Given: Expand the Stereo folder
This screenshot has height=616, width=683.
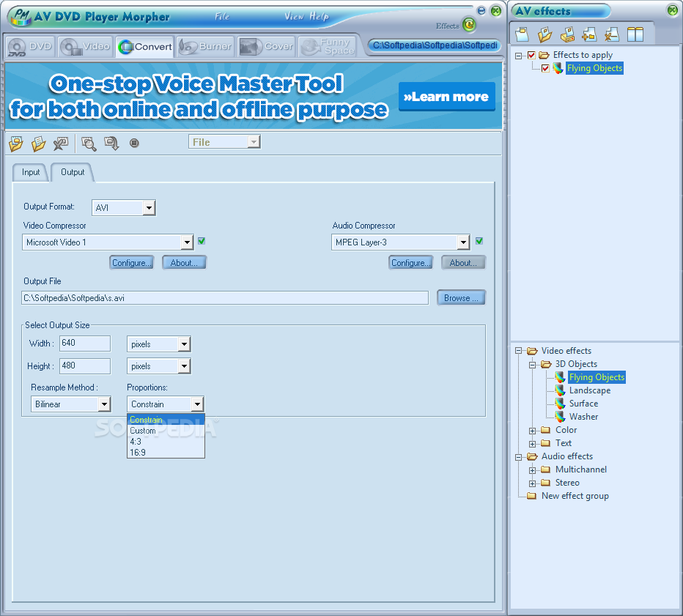Looking at the screenshot, I should [532, 483].
